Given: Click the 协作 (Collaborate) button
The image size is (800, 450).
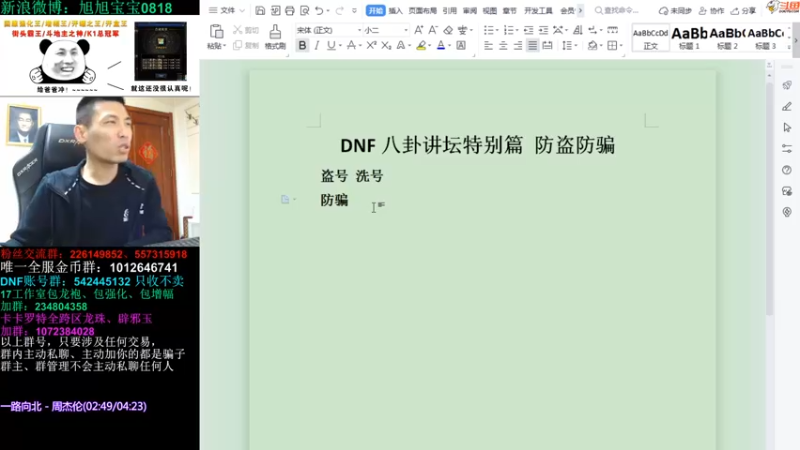Looking at the screenshot, I should pos(711,10).
